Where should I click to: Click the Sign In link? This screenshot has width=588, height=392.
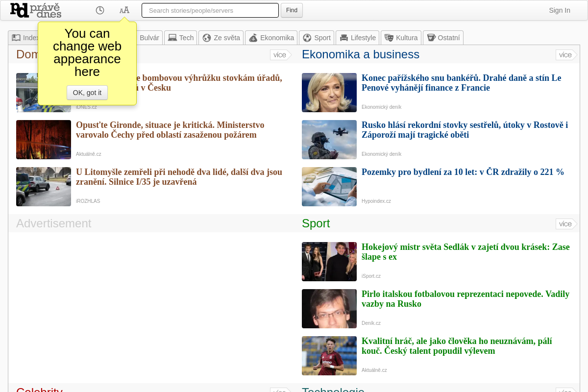[560, 10]
